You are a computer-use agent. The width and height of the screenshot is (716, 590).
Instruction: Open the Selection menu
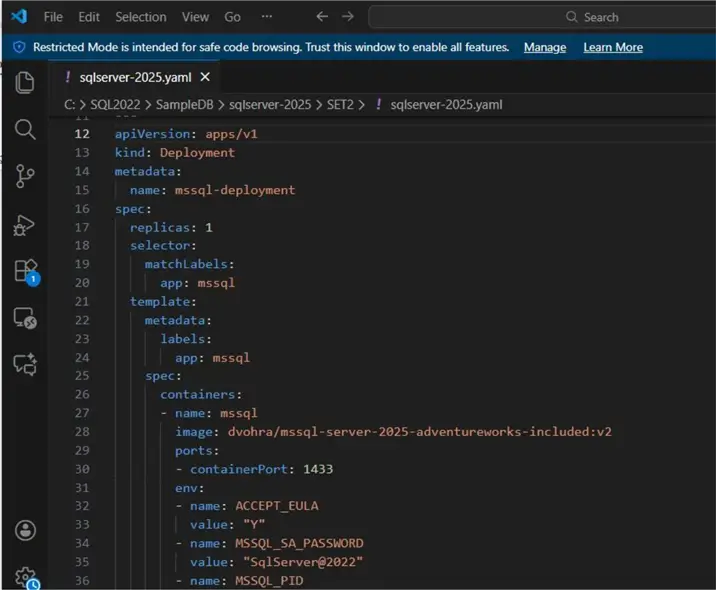(x=141, y=17)
